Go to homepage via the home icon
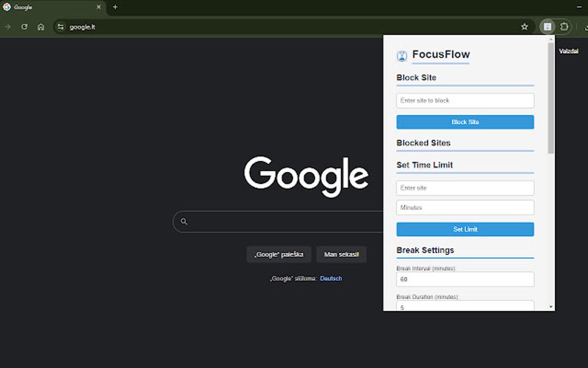Screen dimensions: 588x368 (41, 27)
